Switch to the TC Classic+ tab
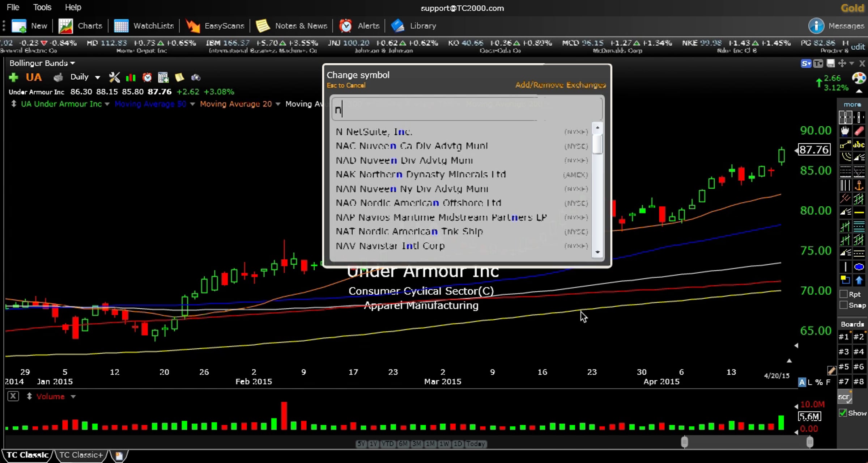868x463 pixels. [81, 455]
